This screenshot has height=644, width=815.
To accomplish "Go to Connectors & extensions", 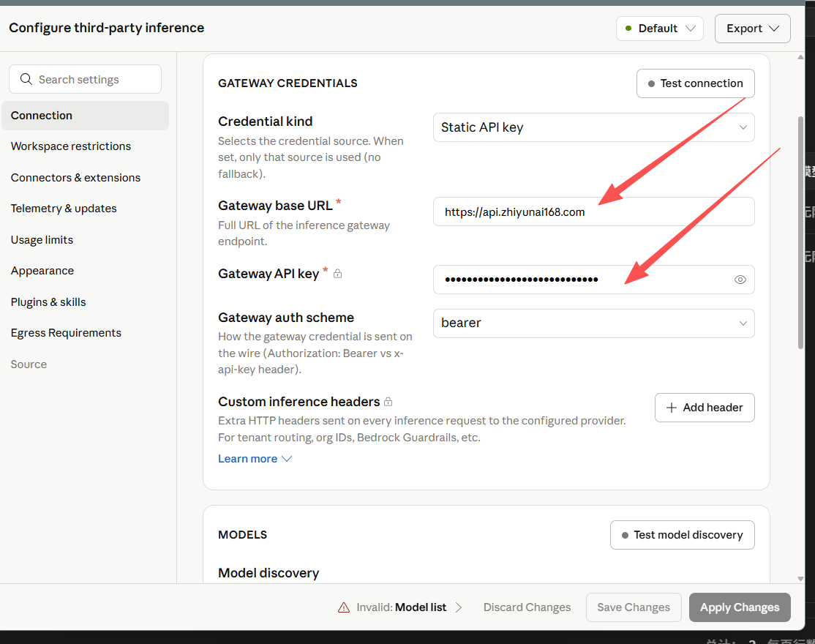I will point(75,178).
